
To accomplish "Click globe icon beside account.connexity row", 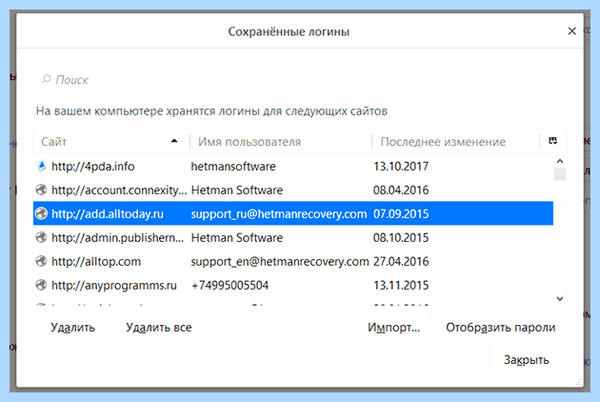I will (41, 190).
